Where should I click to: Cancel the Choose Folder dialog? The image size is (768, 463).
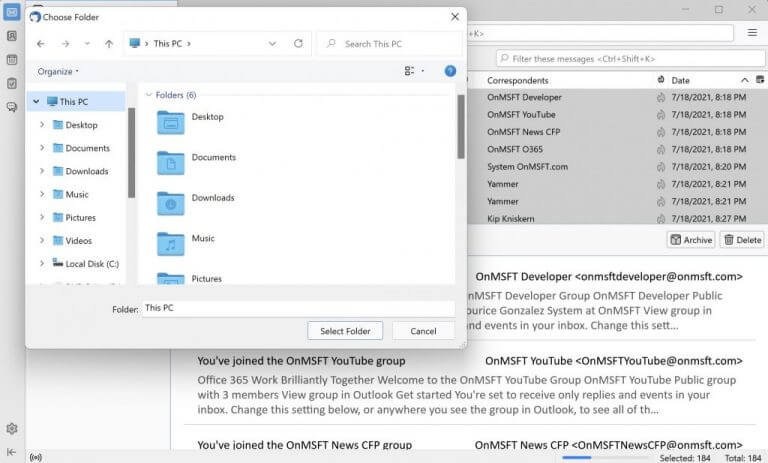click(423, 331)
